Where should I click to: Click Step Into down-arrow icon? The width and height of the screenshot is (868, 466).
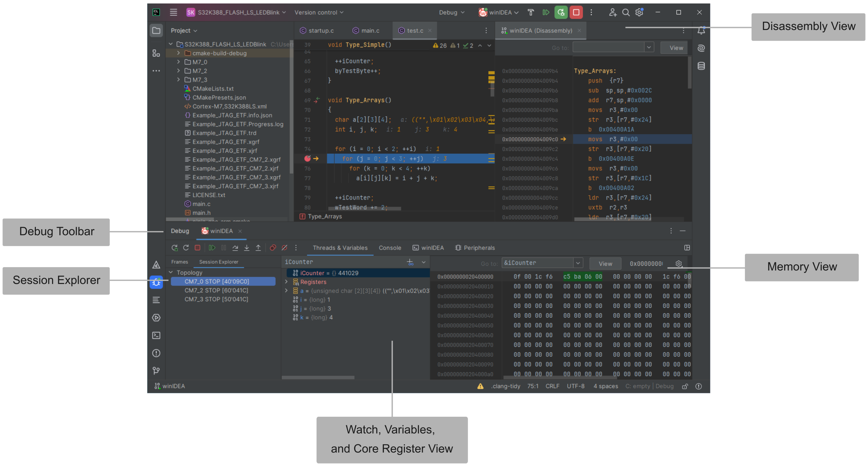click(247, 248)
